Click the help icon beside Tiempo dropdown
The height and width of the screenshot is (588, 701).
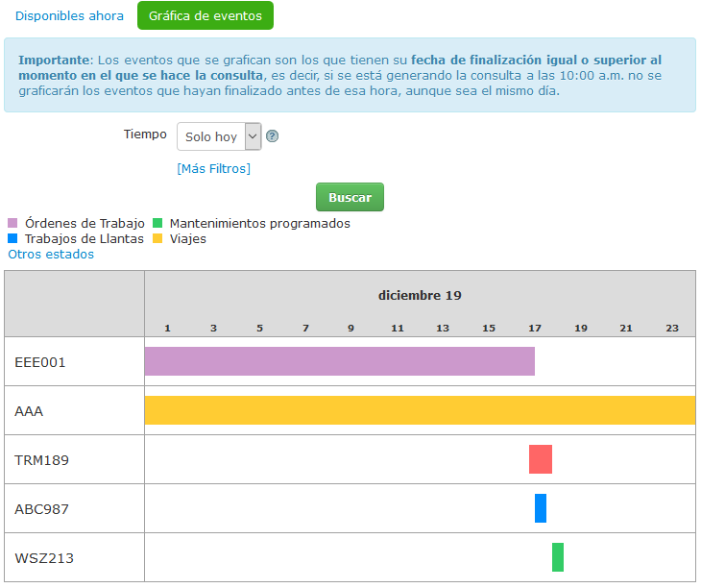tap(272, 136)
